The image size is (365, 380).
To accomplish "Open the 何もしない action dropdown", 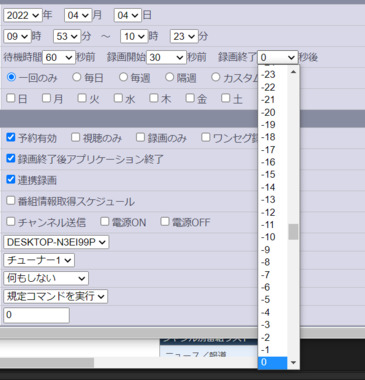I will pyautogui.click(x=46, y=278).
